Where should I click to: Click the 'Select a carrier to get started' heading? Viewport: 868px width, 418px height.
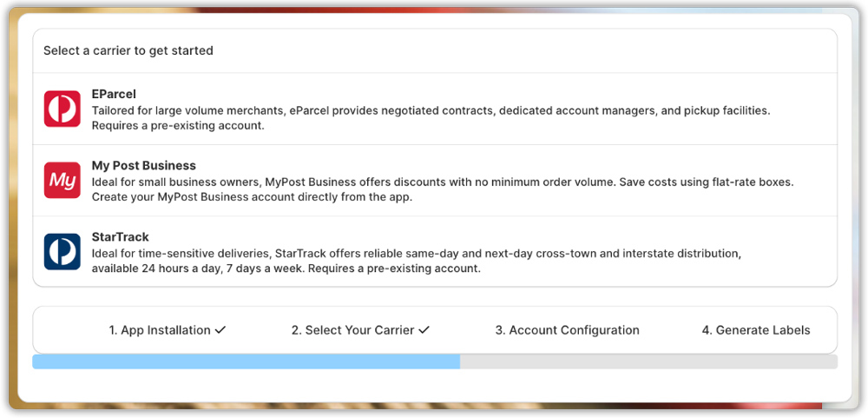[x=128, y=51]
